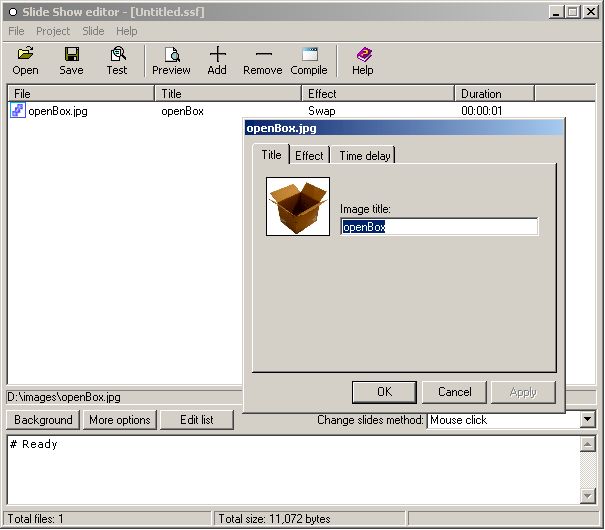Switch to the Title tab
The height and width of the screenshot is (530, 605).
(x=271, y=154)
